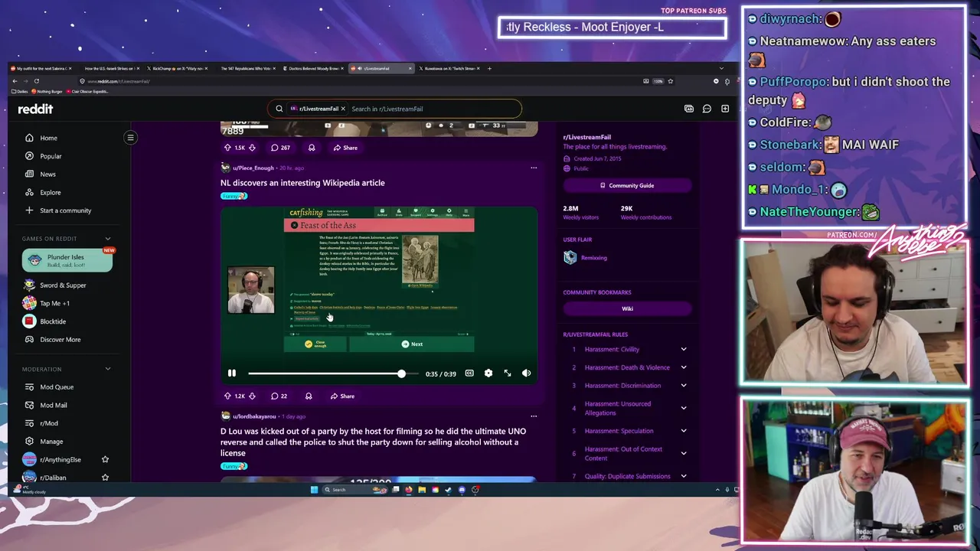Open the 22 comments on the NL post
This screenshot has width=980, height=551.
click(x=279, y=396)
